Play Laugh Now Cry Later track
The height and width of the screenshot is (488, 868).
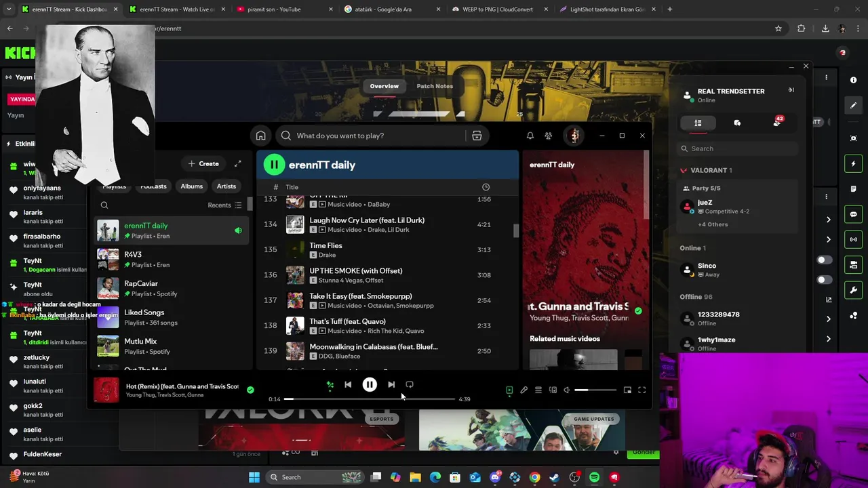(387, 224)
